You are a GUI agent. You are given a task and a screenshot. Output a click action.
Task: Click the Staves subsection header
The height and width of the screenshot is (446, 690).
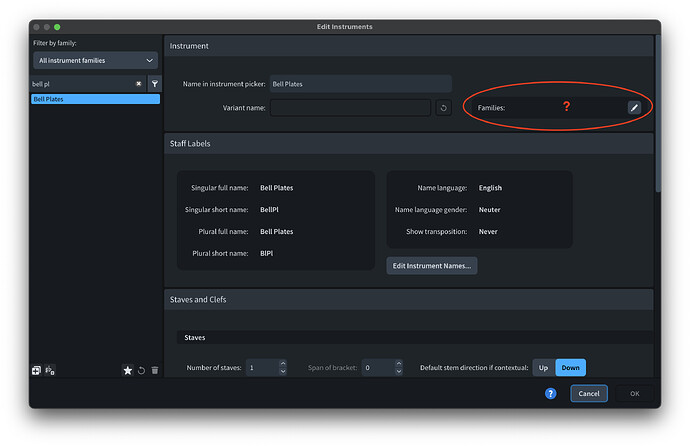click(415, 337)
